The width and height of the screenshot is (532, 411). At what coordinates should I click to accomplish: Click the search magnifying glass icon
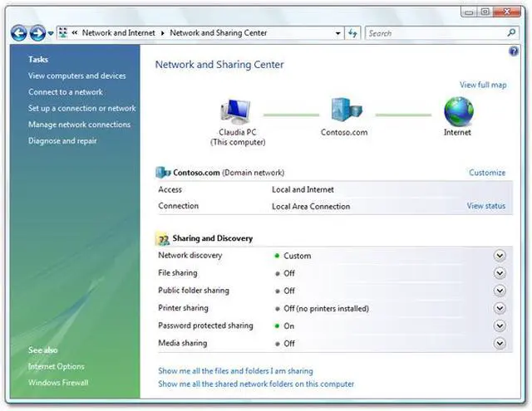tap(511, 33)
